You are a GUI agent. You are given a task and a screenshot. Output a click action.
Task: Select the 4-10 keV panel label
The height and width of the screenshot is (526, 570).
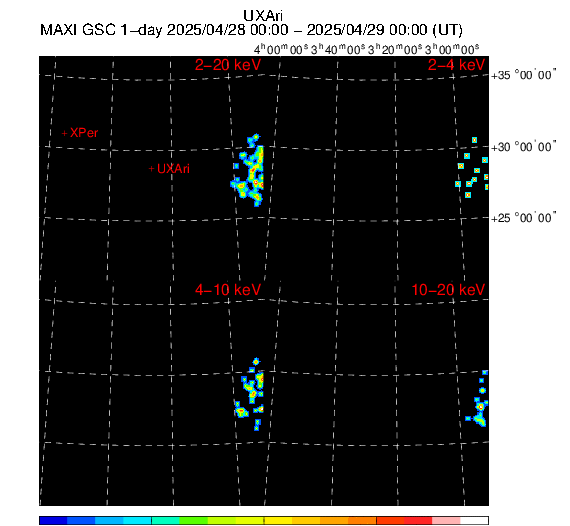(x=228, y=290)
